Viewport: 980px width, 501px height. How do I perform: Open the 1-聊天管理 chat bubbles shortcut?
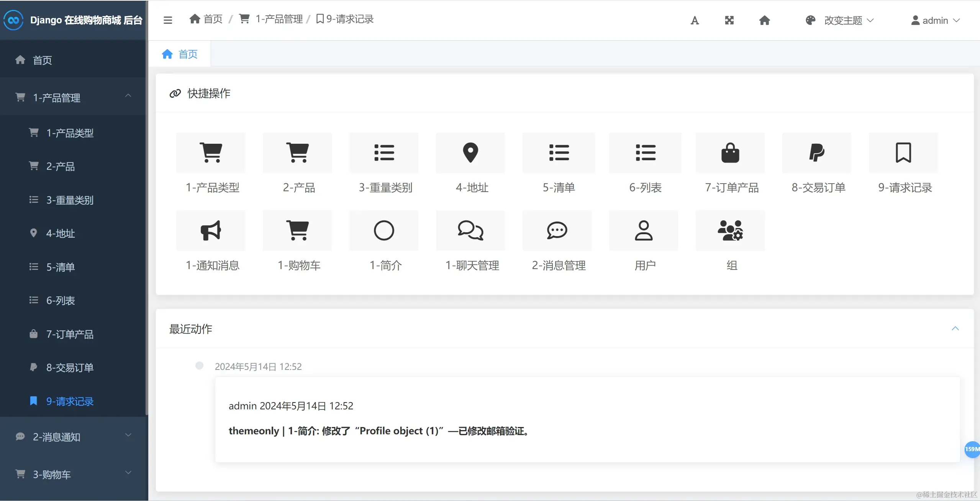point(470,230)
